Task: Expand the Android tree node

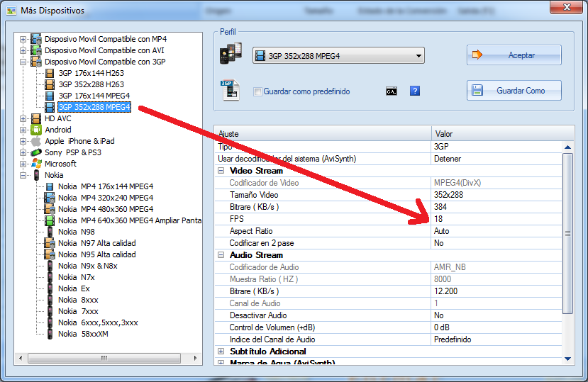Action: 23,130
